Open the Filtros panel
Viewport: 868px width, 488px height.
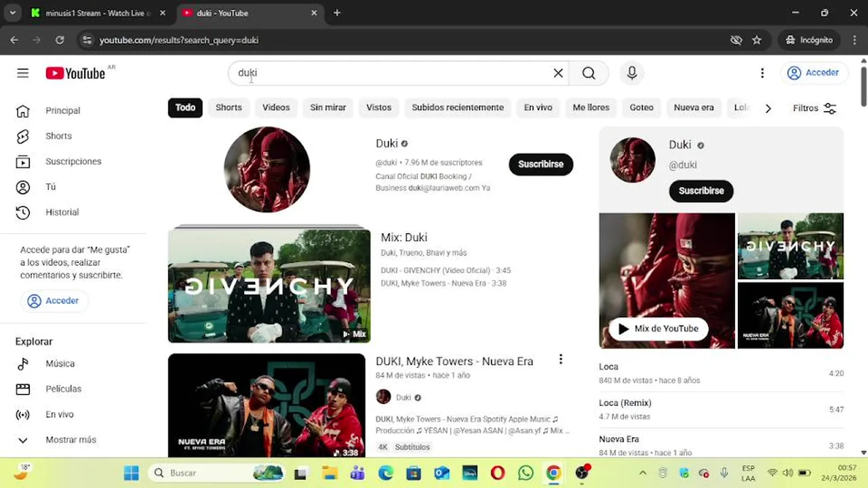point(814,108)
